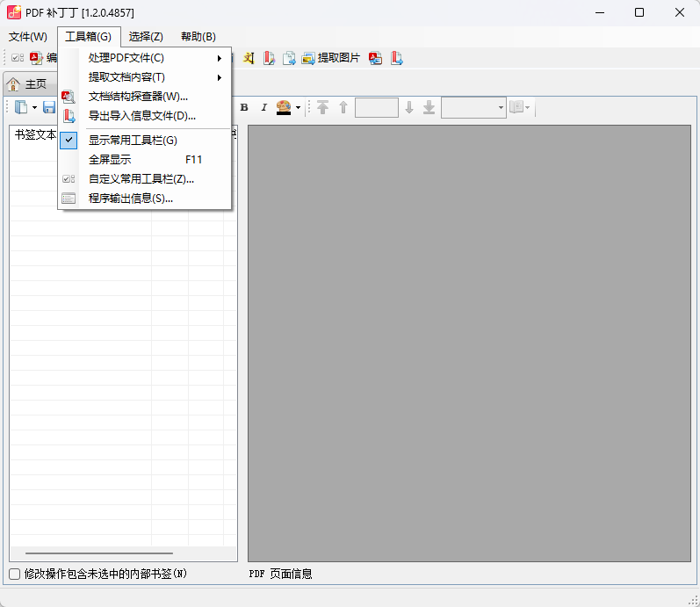Image resolution: width=700 pixels, height=607 pixels.
Task: Open the zoom level combo box
Action: point(473,108)
